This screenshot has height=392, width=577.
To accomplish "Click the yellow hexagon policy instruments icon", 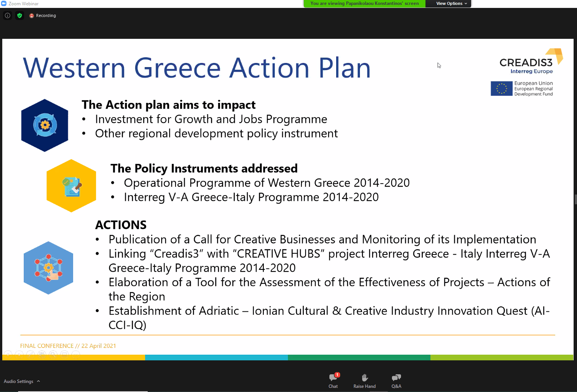I will [71, 186].
